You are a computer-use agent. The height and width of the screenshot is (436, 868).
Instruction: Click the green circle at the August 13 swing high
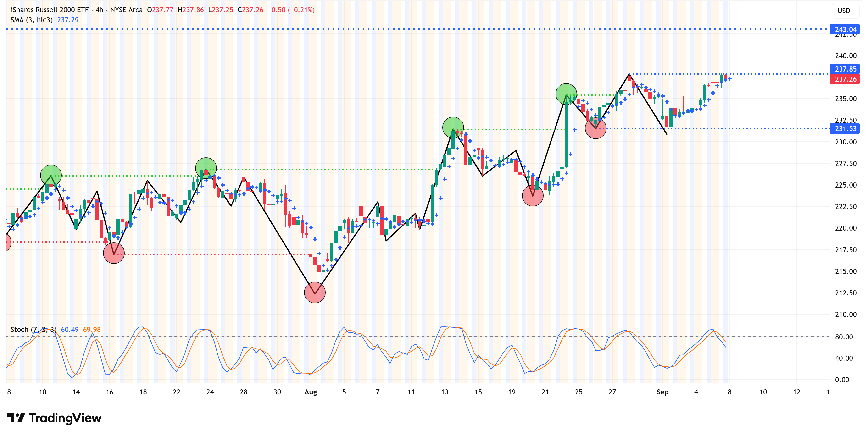point(453,127)
